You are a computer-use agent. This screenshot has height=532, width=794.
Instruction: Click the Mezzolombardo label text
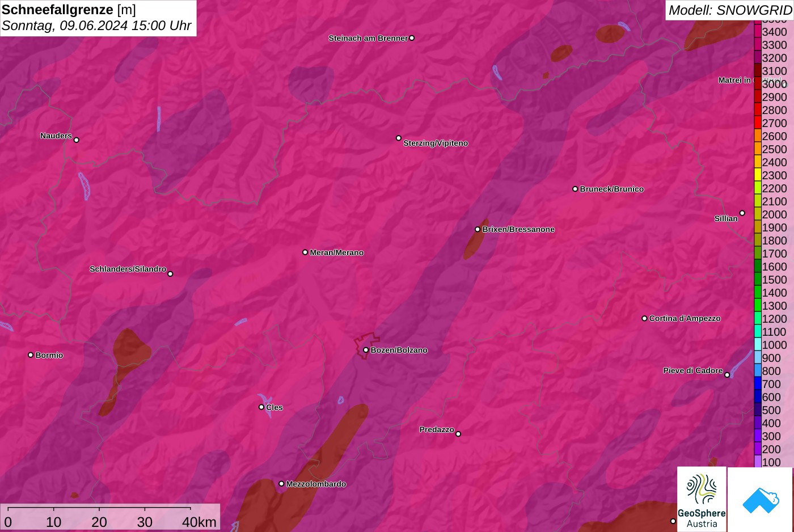click(x=316, y=484)
